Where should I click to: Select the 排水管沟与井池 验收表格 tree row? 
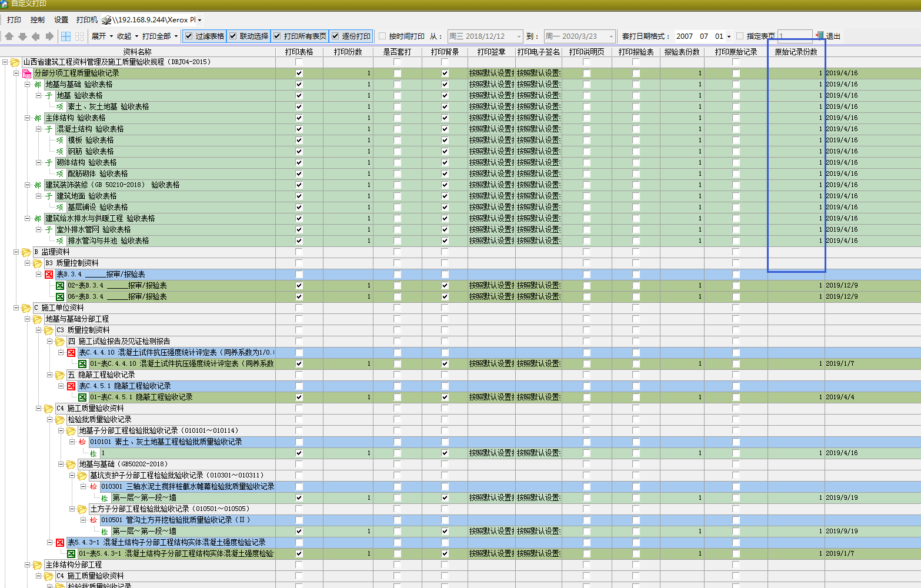(108, 240)
